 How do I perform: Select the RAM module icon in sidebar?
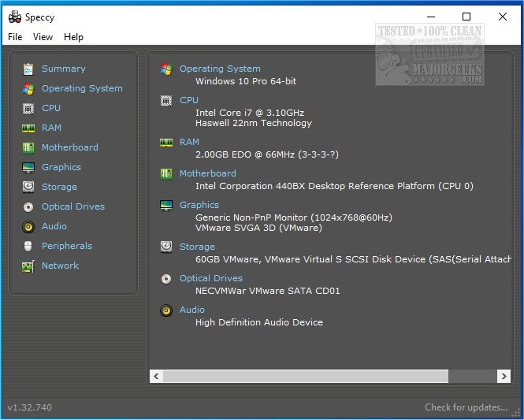click(28, 128)
